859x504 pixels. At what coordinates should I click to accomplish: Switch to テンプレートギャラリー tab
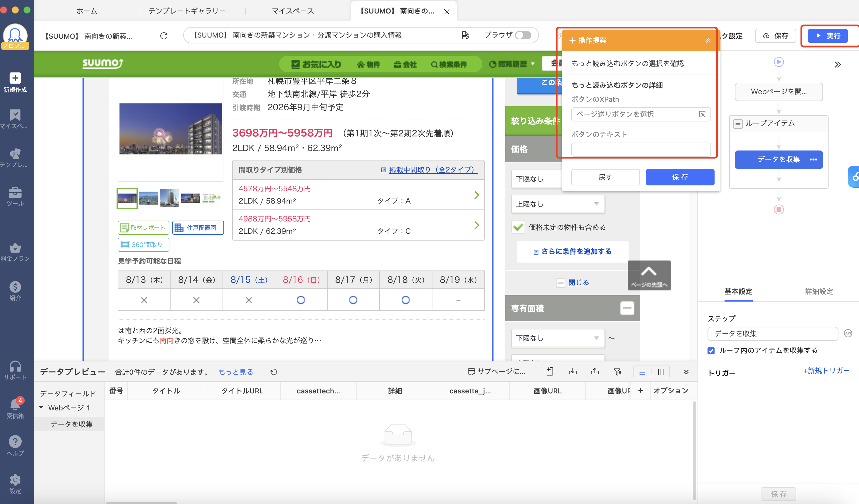tap(187, 11)
